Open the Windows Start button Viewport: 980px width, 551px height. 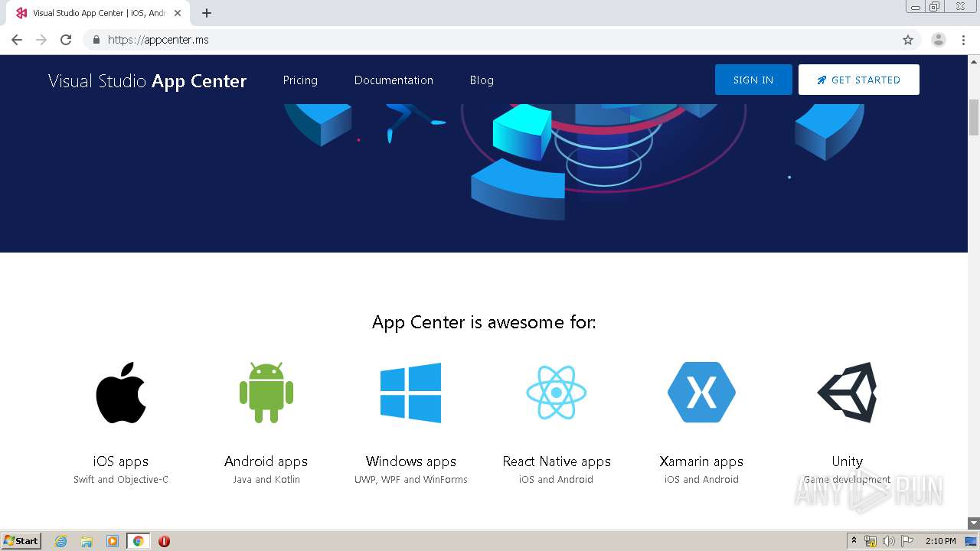[21, 541]
